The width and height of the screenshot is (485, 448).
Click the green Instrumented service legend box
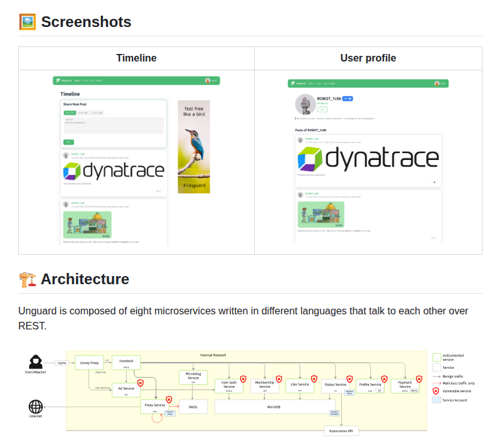[437, 358]
